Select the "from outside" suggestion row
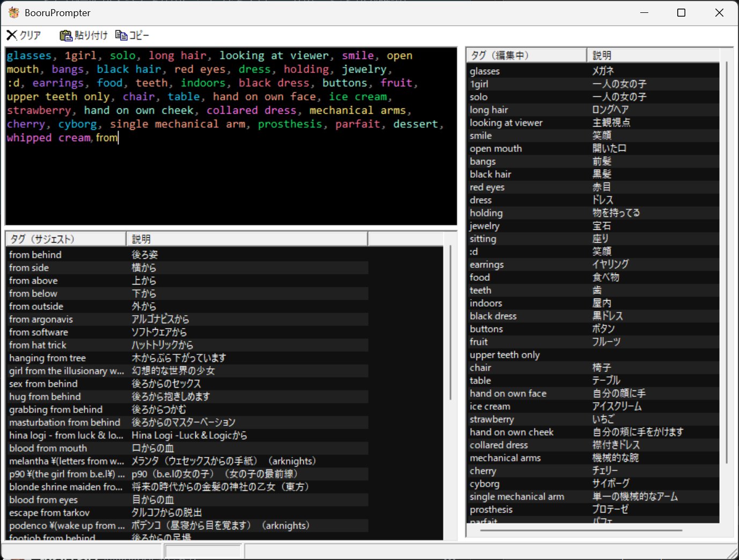The image size is (739, 560). coord(187,306)
